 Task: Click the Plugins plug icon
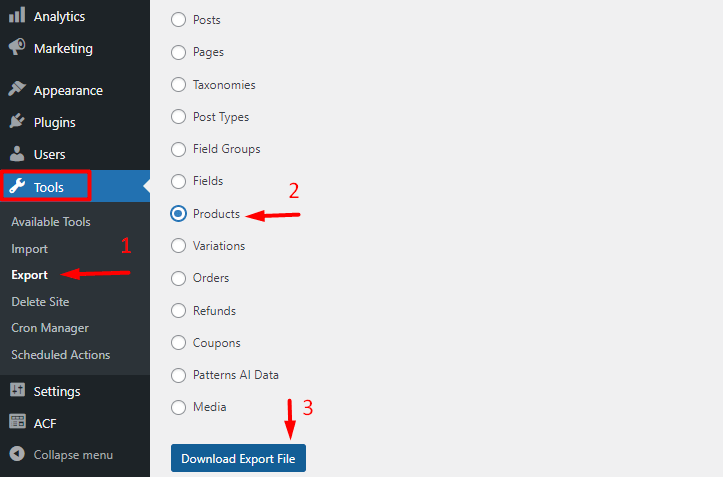tap(17, 122)
